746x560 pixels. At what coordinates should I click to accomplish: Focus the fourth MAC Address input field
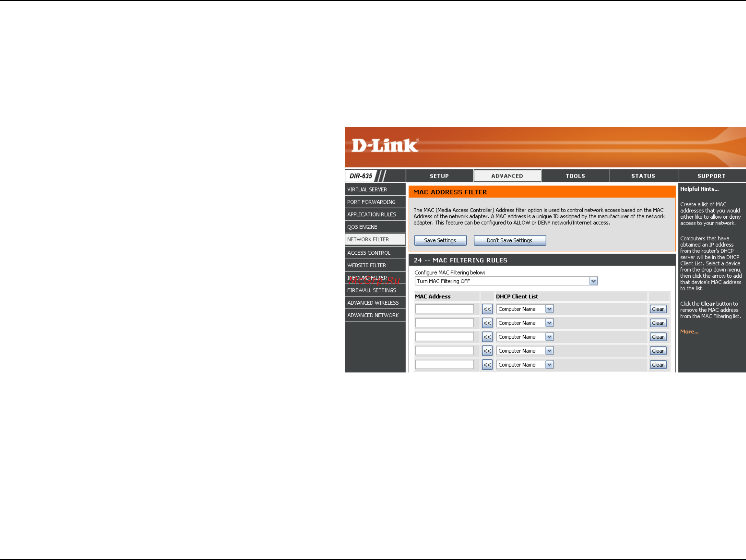coord(444,351)
